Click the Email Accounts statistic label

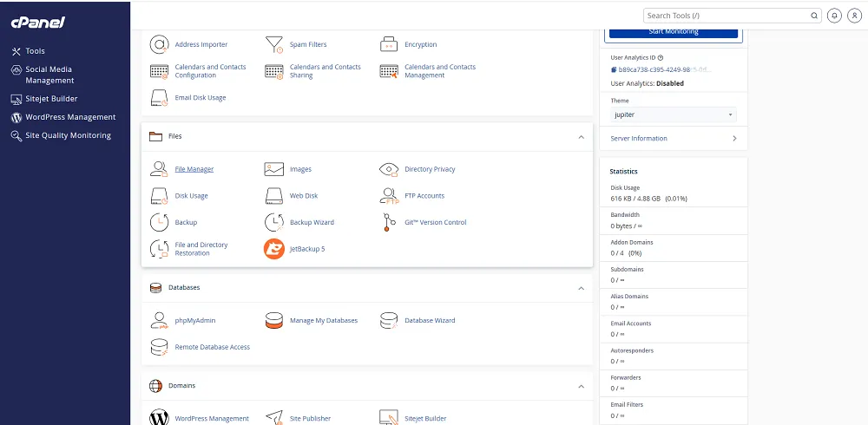(630, 324)
